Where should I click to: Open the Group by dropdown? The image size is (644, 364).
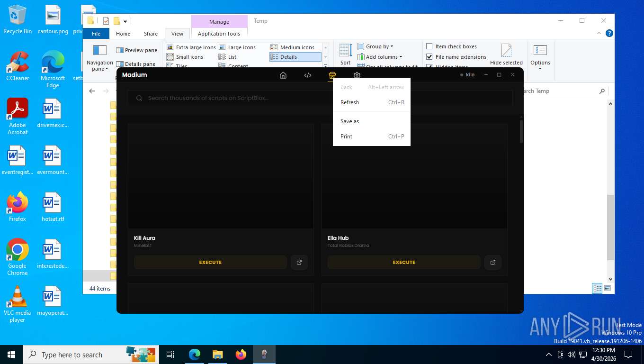[x=375, y=46]
